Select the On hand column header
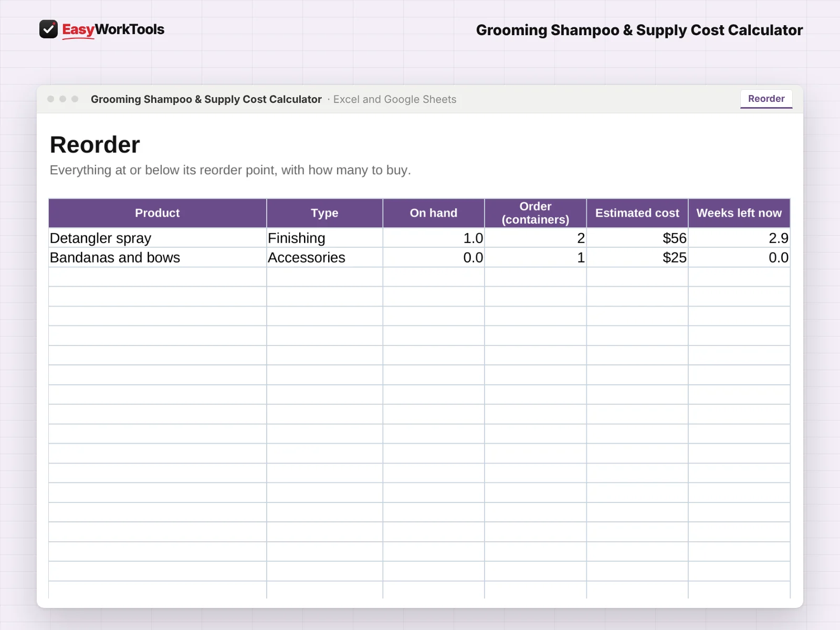The width and height of the screenshot is (840, 630). (434, 213)
